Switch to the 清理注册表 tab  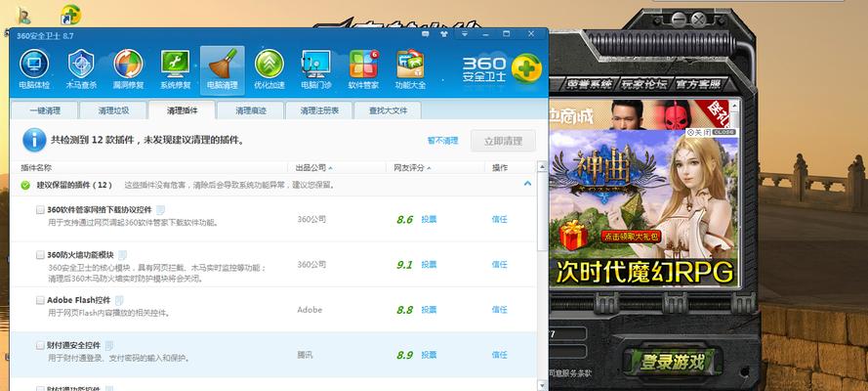click(x=319, y=110)
